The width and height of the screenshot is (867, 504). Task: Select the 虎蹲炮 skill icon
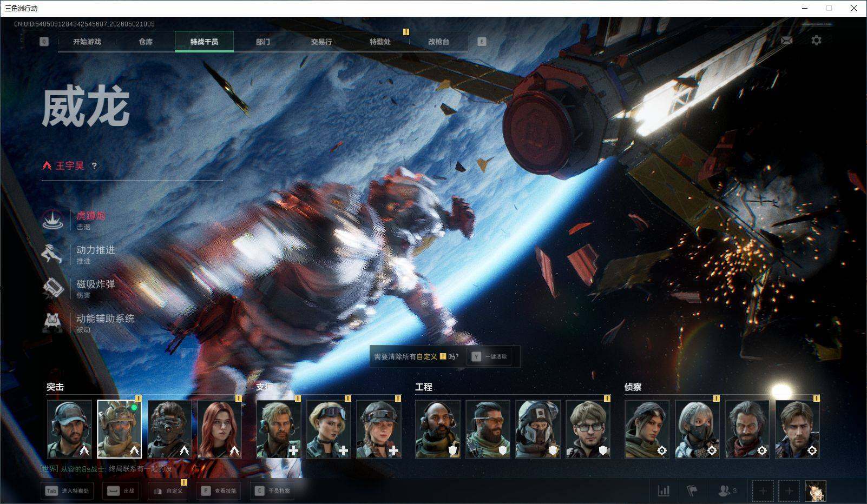(x=53, y=220)
